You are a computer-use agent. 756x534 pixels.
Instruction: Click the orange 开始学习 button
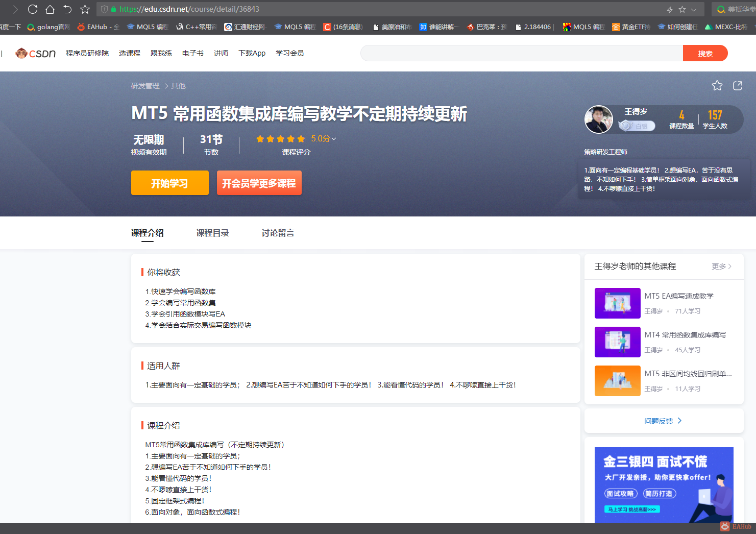click(x=170, y=182)
